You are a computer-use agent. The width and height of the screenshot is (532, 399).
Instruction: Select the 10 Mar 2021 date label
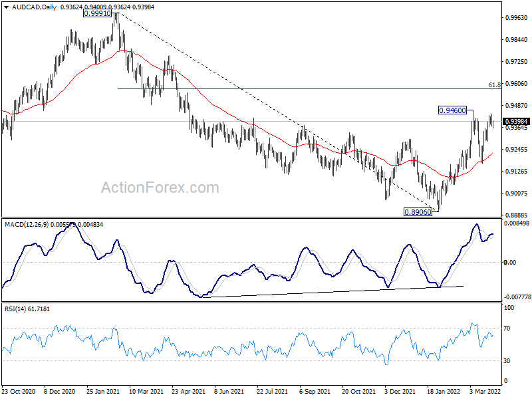tap(146, 392)
